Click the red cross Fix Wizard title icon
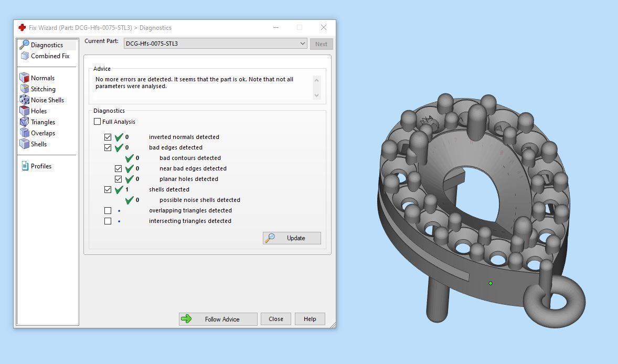618x364 pixels. coord(22,28)
